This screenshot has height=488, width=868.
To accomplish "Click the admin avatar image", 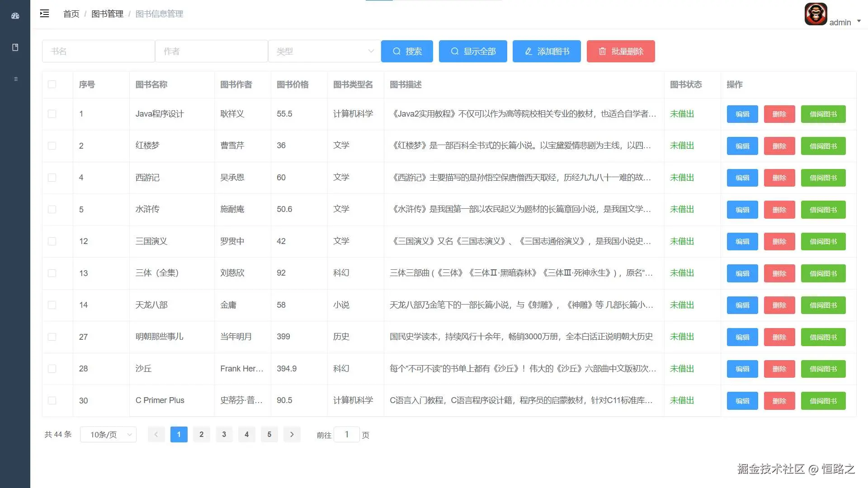I will point(816,14).
